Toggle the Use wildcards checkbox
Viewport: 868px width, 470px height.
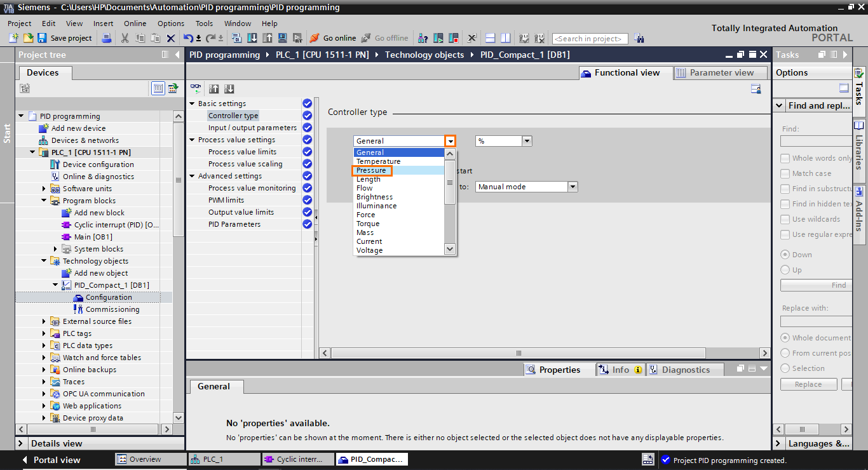[785, 219]
